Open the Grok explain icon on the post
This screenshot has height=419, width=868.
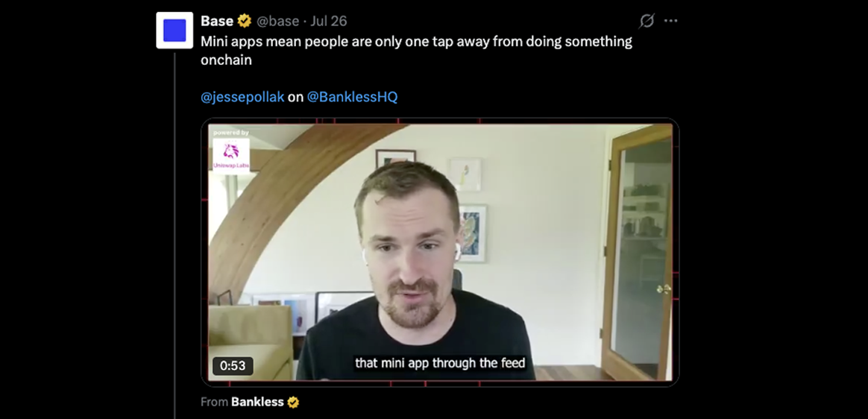(647, 21)
